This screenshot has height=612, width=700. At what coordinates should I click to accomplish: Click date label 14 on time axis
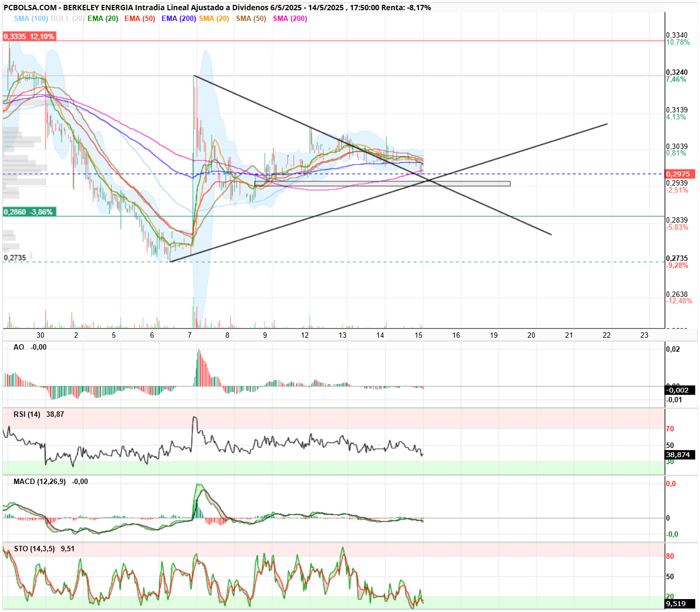[380, 335]
